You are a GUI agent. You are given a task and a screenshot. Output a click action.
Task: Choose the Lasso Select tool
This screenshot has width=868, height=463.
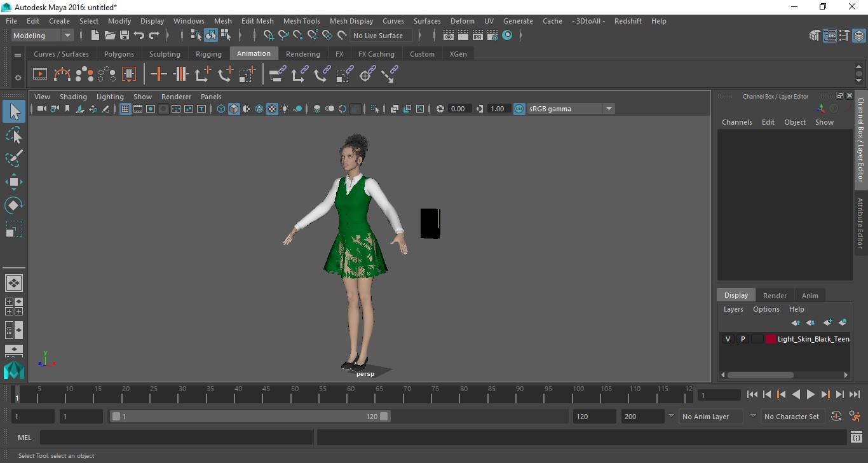pyautogui.click(x=13, y=135)
